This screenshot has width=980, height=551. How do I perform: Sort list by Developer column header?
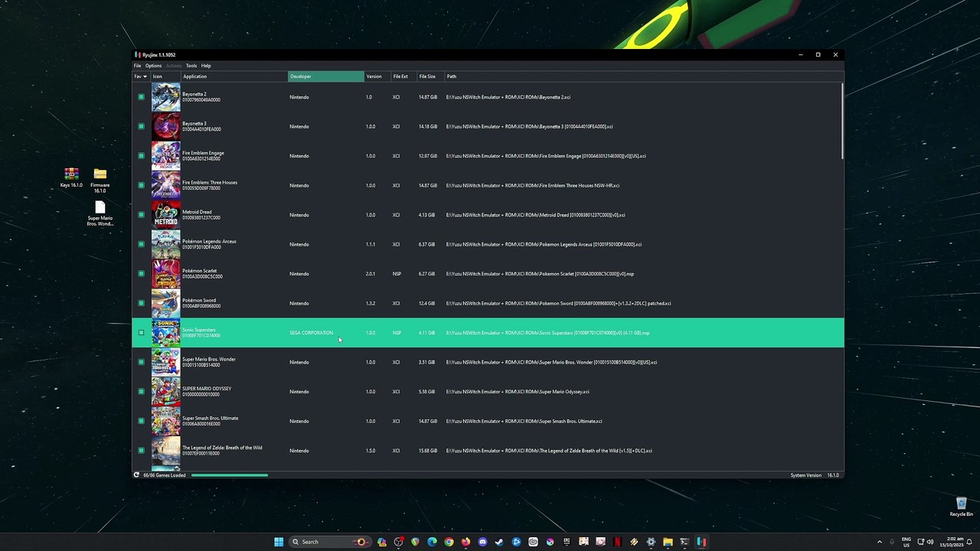[325, 77]
